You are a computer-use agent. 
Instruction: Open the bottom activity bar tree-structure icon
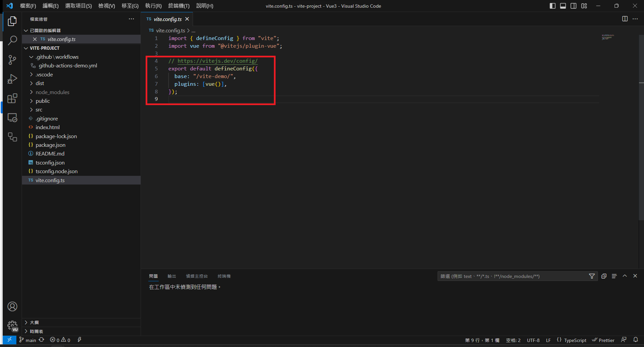[12, 137]
